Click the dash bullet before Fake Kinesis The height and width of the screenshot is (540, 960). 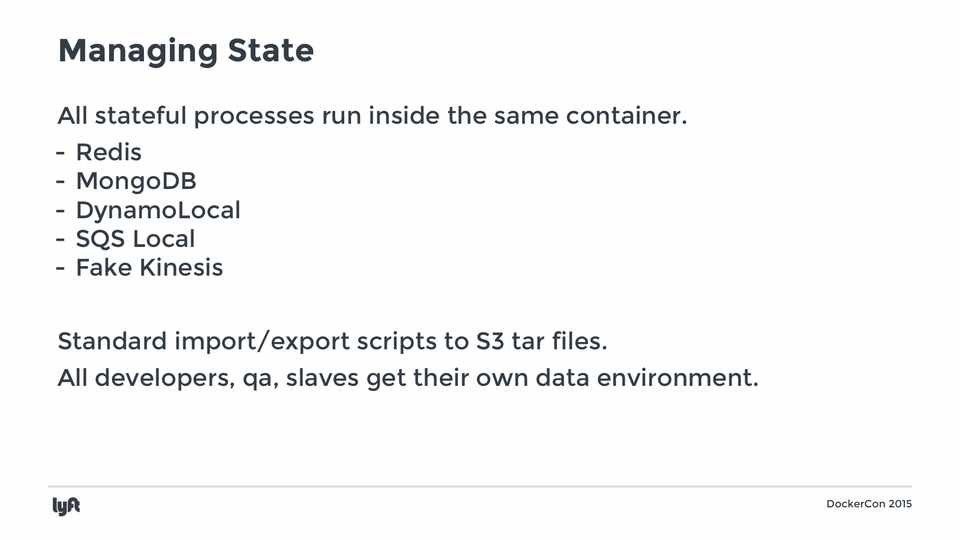click(x=62, y=269)
